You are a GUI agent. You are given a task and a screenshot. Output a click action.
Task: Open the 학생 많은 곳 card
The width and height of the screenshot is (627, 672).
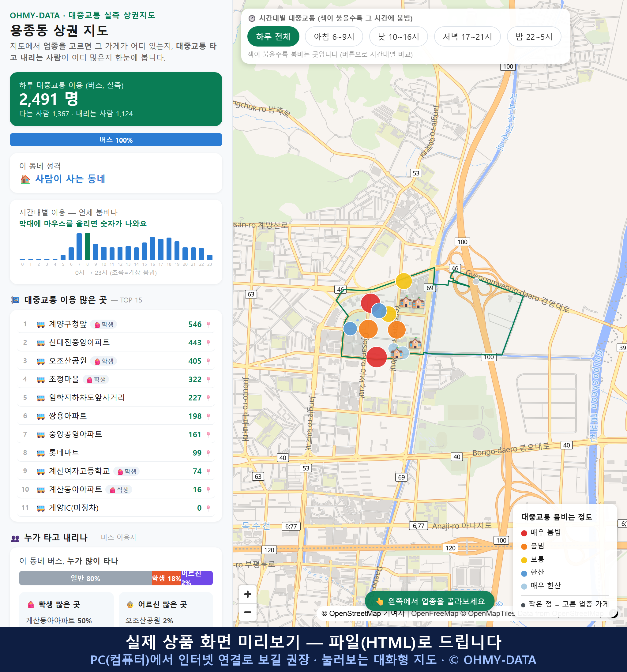[66, 610]
